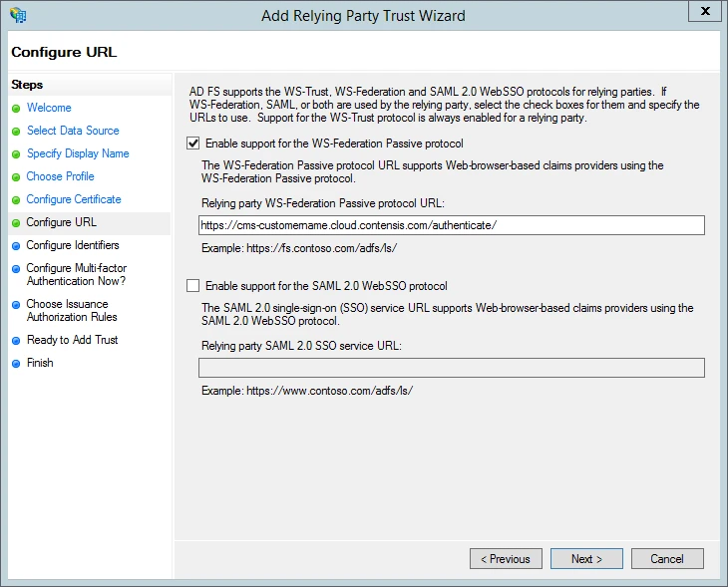Click the blue bullet beside Configure Identifiers
This screenshot has height=587, width=728.
pos(16,246)
